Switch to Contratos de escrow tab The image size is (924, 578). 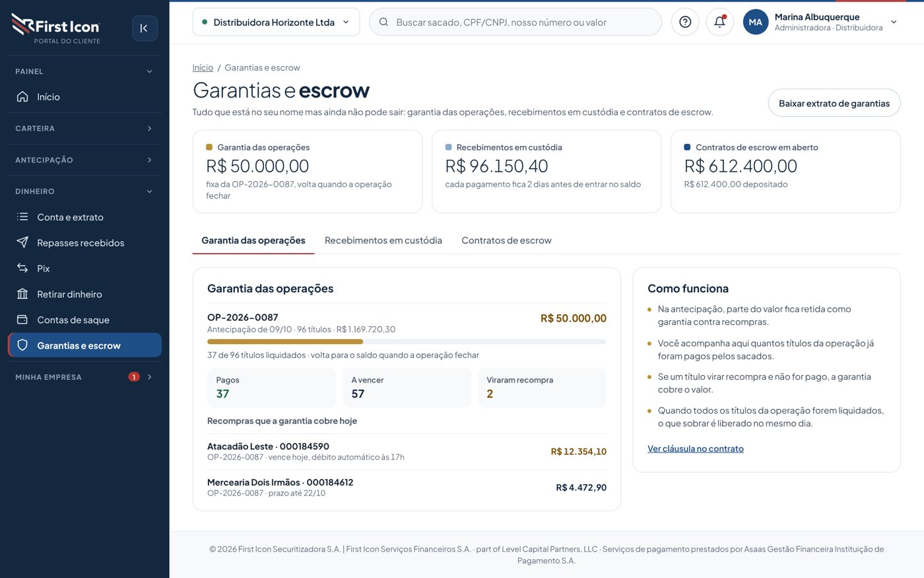506,240
